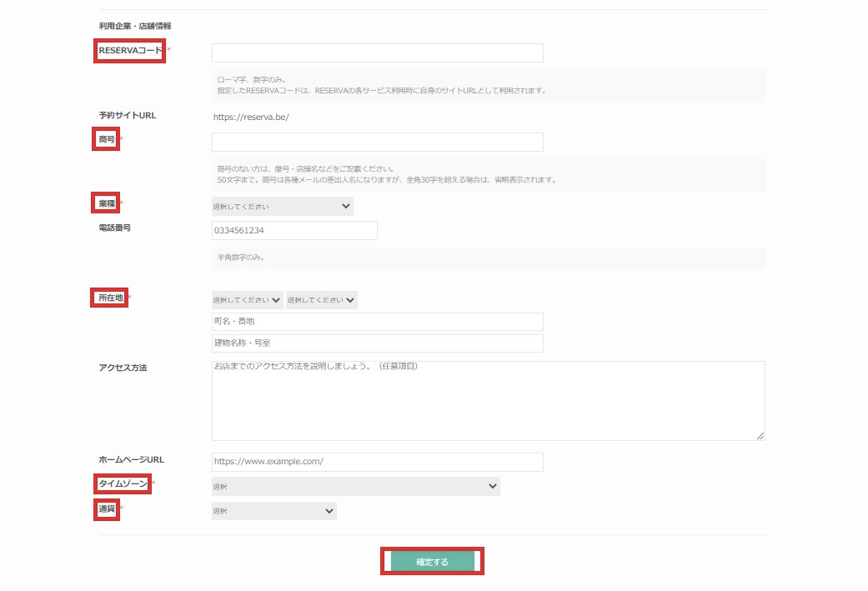
Task: Expand the second 所在地 select dropdown
Action: coord(321,300)
